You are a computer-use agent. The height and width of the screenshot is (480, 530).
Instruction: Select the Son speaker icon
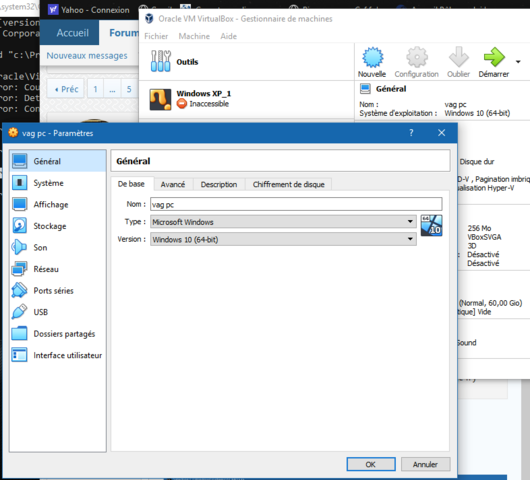point(20,247)
